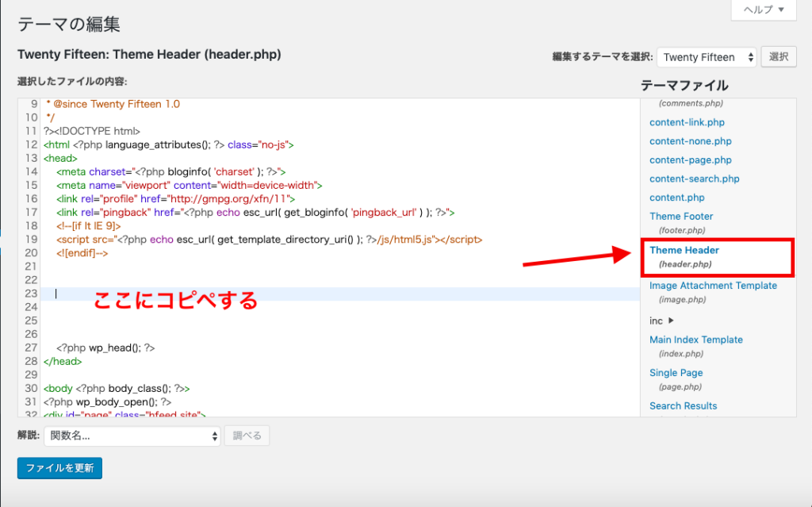Click the <body> tag code line
The height and width of the screenshot is (507, 812).
pyautogui.click(x=117, y=388)
